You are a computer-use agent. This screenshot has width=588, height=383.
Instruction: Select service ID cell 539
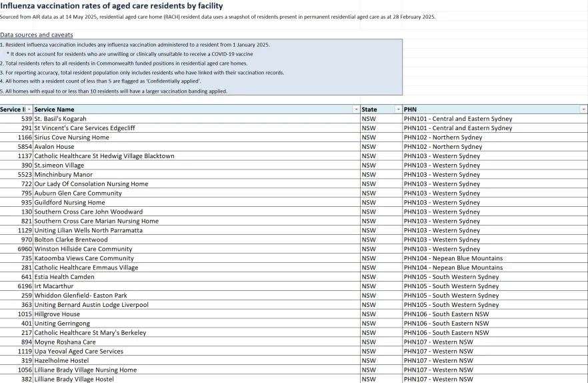click(x=17, y=119)
